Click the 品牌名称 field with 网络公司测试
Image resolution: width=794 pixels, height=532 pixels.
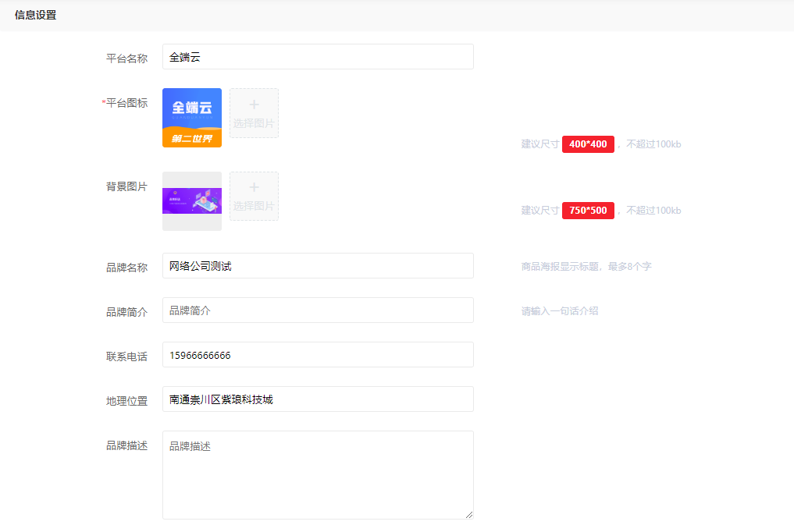coord(318,266)
